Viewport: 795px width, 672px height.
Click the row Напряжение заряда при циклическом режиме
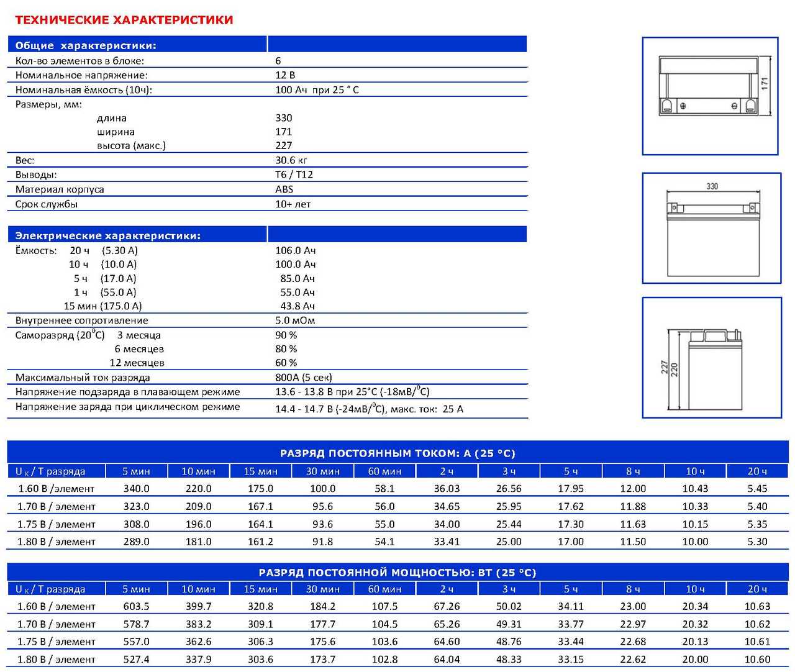click(267, 408)
